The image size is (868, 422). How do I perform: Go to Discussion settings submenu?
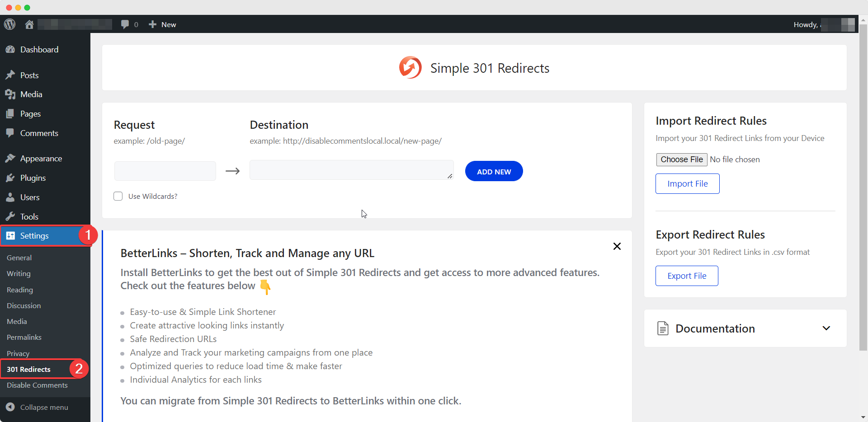[x=24, y=305]
